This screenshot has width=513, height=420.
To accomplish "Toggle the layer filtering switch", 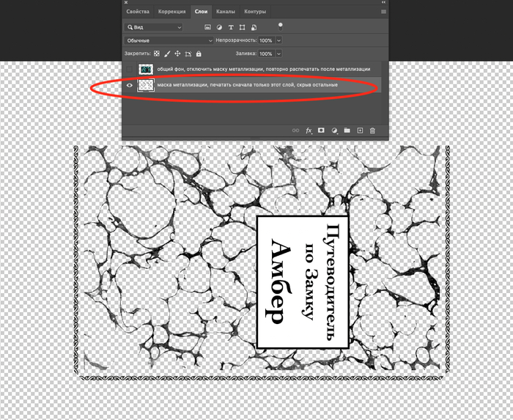I will point(279,25).
